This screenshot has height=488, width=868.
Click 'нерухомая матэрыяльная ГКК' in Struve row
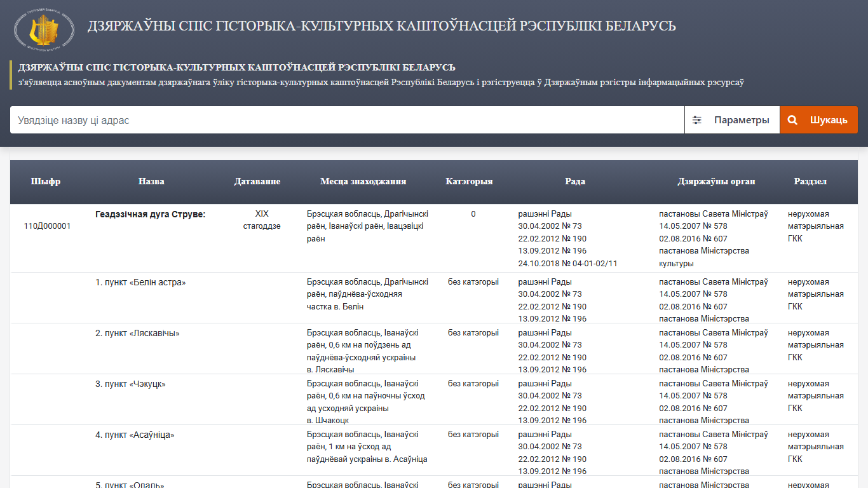tap(816, 226)
